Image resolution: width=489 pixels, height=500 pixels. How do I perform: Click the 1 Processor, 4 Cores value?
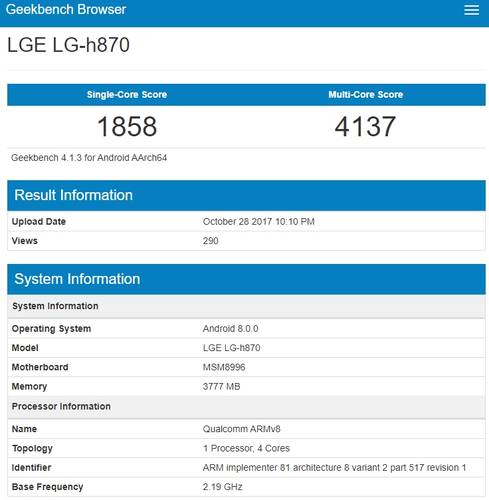246,448
